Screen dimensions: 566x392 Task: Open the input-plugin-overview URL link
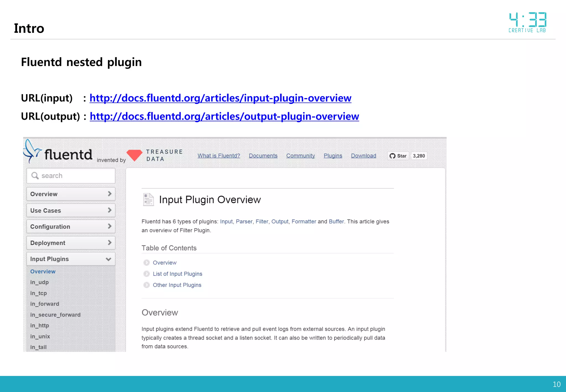click(x=220, y=98)
